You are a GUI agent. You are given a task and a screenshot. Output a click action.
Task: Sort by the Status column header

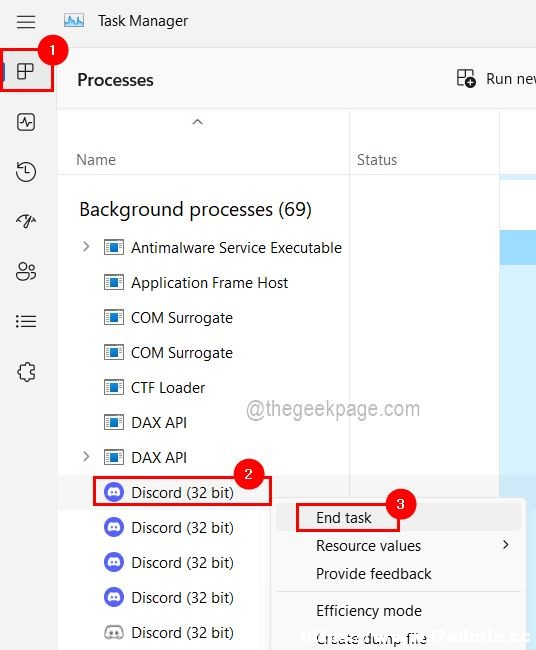click(x=377, y=160)
